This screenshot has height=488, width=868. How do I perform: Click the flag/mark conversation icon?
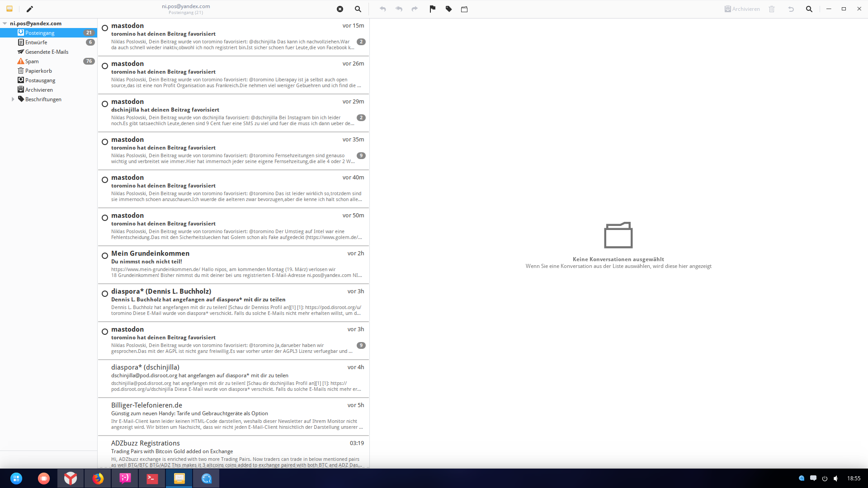point(432,9)
